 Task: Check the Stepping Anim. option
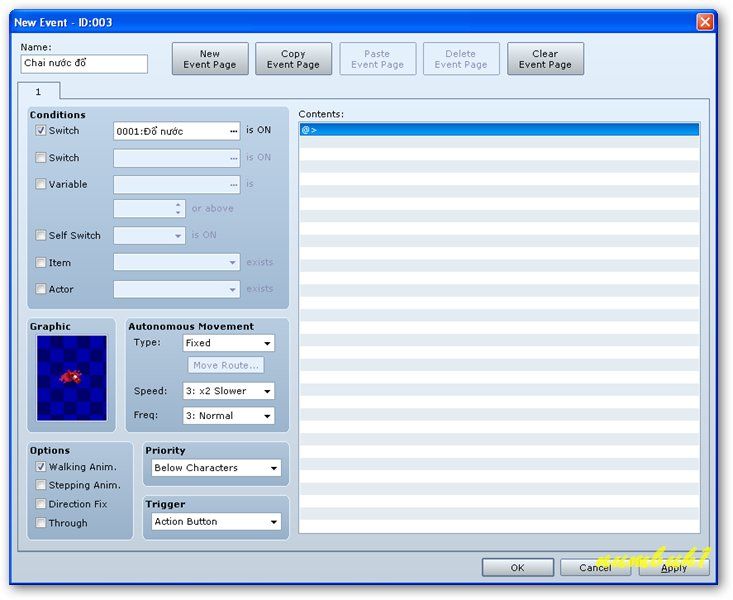[x=41, y=485]
